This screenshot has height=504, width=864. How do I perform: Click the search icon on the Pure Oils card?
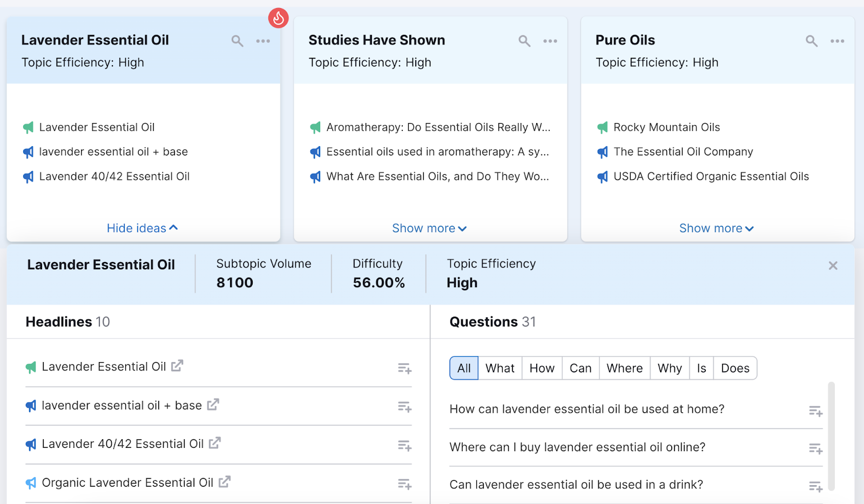[x=812, y=40]
